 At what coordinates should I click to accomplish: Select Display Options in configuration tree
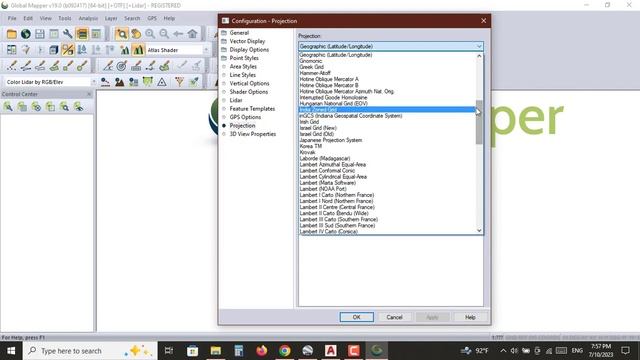[x=249, y=49]
